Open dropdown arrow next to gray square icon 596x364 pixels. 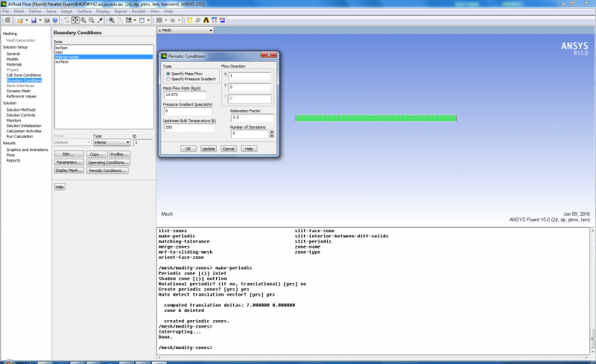coord(165,21)
